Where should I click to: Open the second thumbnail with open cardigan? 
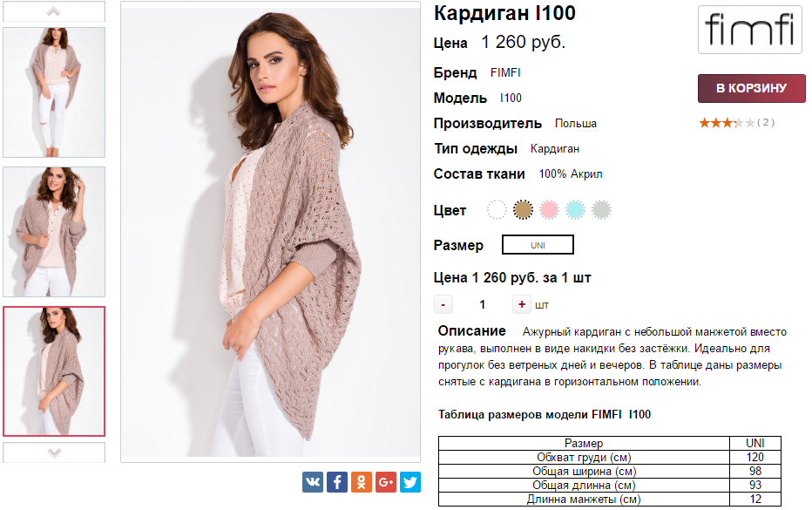click(x=54, y=232)
